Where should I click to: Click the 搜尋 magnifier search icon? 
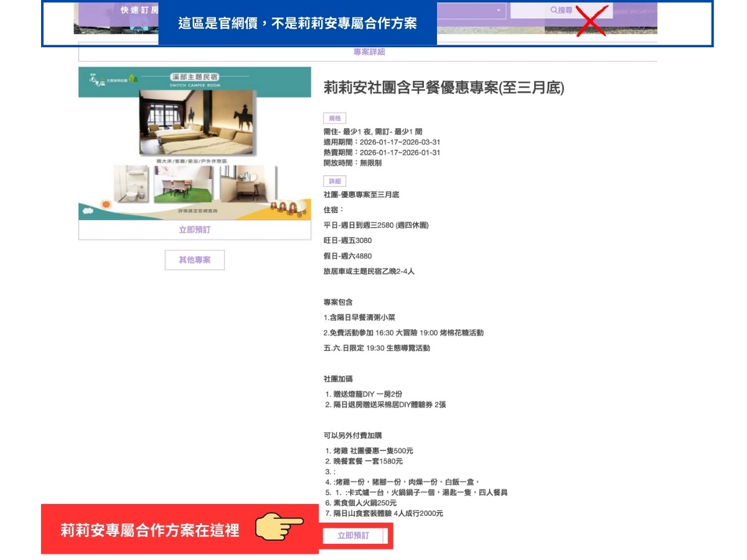point(553,9)
